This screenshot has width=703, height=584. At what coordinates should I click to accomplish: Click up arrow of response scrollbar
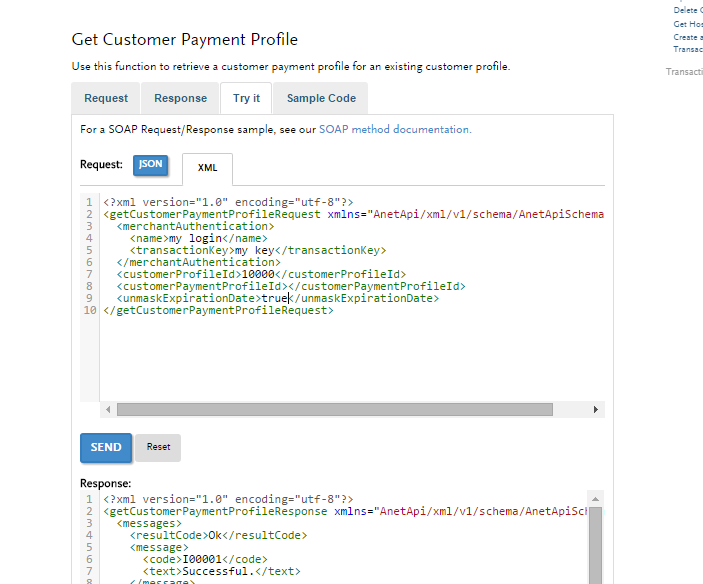pyautogui.click(x=595, y=498)
